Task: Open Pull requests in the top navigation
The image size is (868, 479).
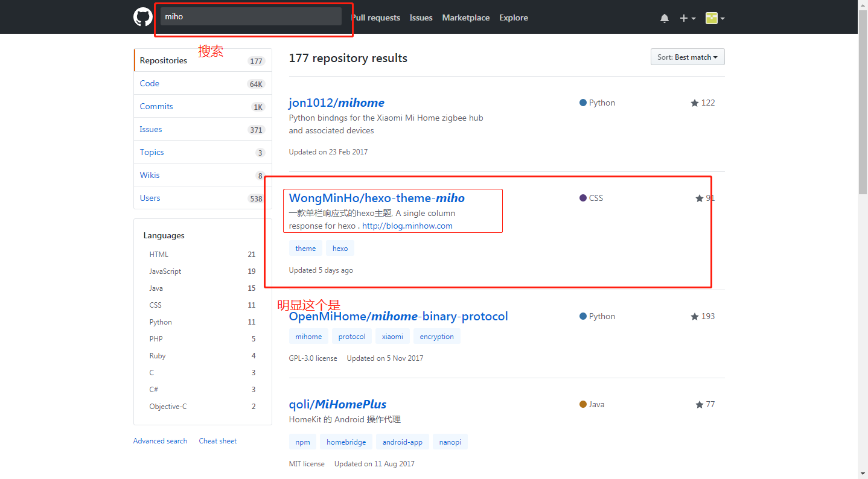Action: point(375,17)
